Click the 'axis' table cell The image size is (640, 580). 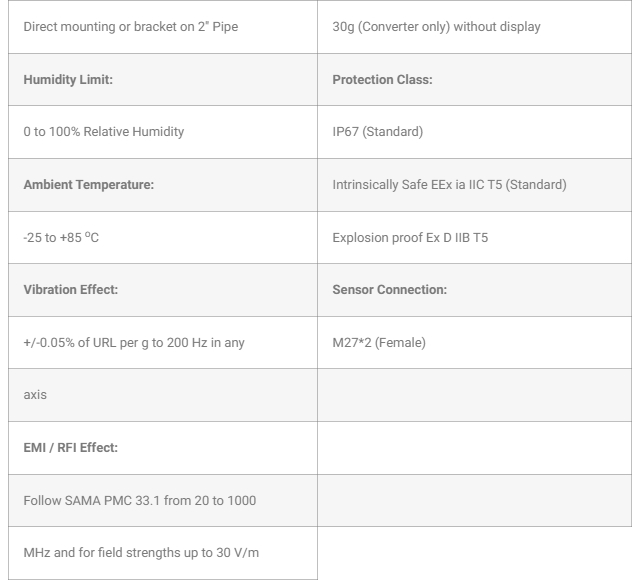(x=36, y=395)
